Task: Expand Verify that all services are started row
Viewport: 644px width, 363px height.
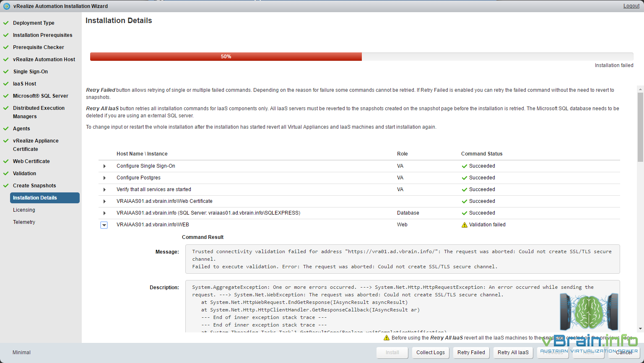Action: [x=104, y=190]
